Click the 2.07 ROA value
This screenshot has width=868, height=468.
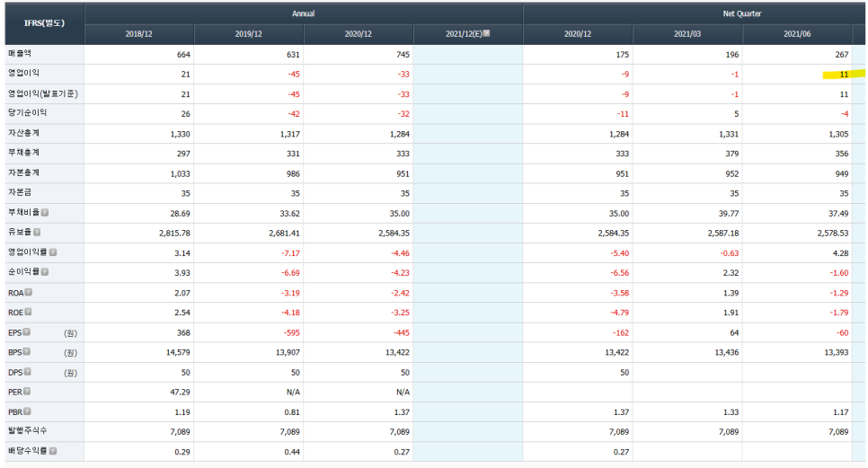click(x=182, y=293)
